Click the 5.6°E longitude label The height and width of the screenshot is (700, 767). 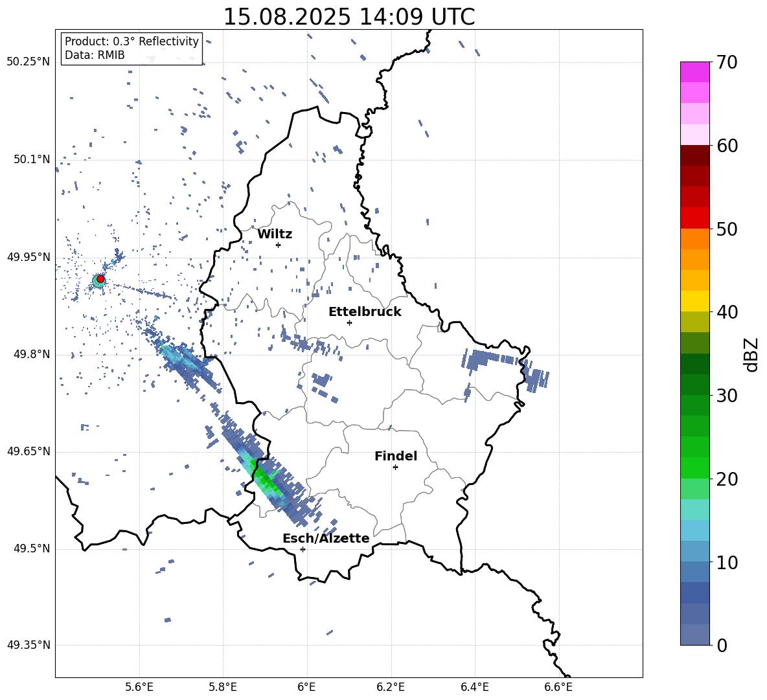tap(139, 687)
